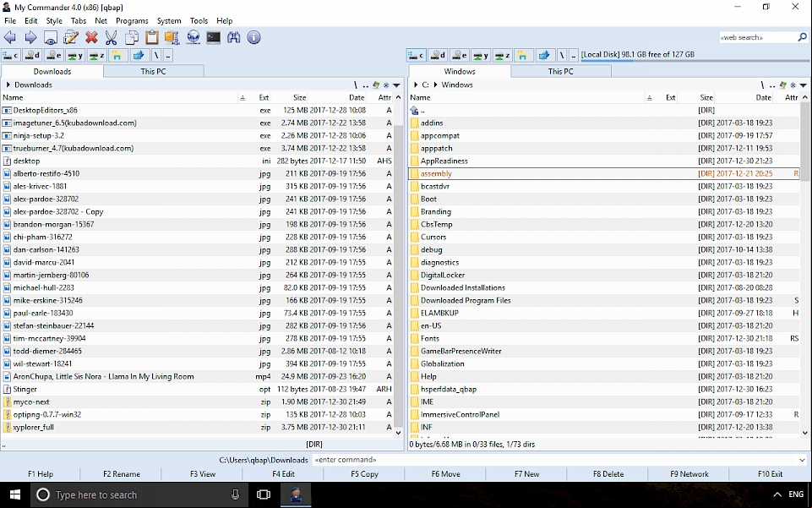Image resolution: width=812 pixels, height=508 pixels.
Task: Expand the Windows breadcrumb arrow
Action: tap(435, 85)
